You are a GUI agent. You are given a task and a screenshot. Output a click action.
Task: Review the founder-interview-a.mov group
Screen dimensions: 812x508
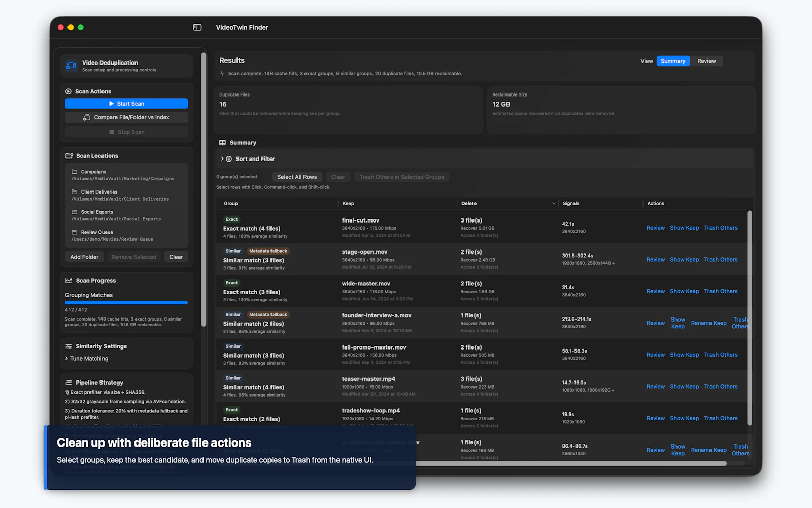(656, 323)
